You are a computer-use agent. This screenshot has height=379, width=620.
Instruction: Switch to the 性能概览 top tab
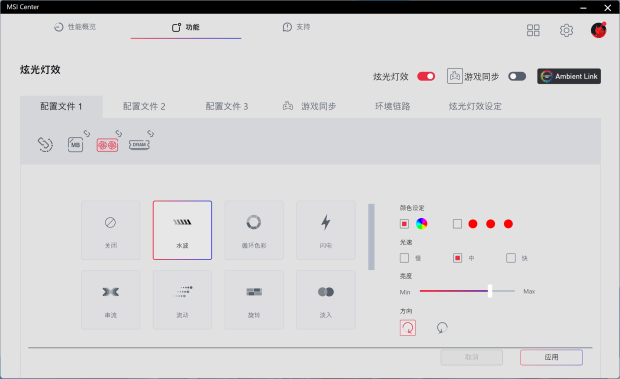pyautogui.click(x=75, y=27)
